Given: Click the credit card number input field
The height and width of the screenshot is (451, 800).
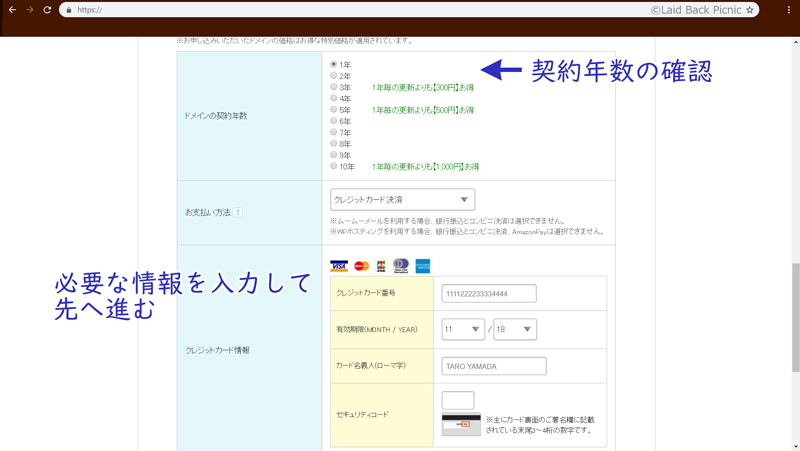Looking at the screenshot, I should [489, 293].
